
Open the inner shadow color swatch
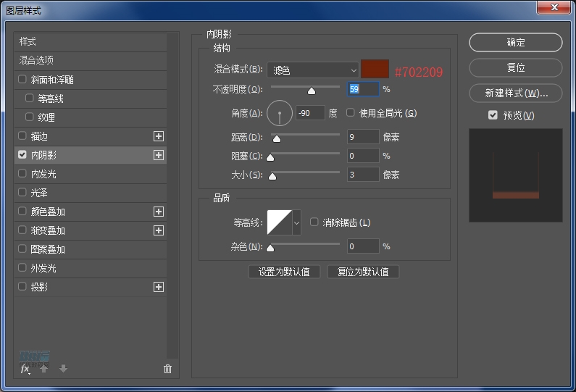[375, 69]
